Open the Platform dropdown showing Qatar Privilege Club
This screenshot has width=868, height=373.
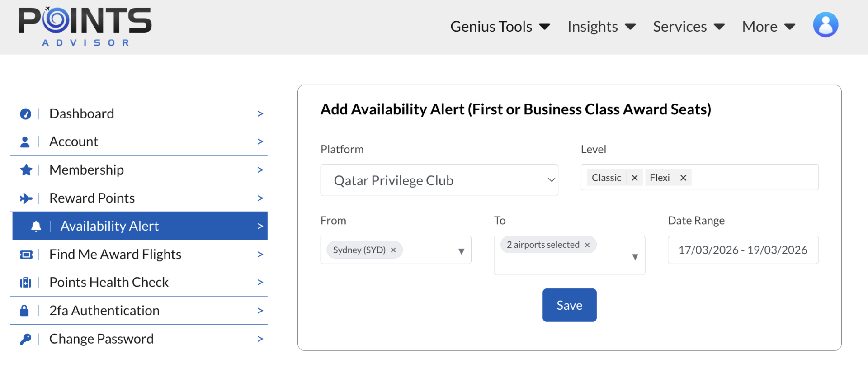439,180
